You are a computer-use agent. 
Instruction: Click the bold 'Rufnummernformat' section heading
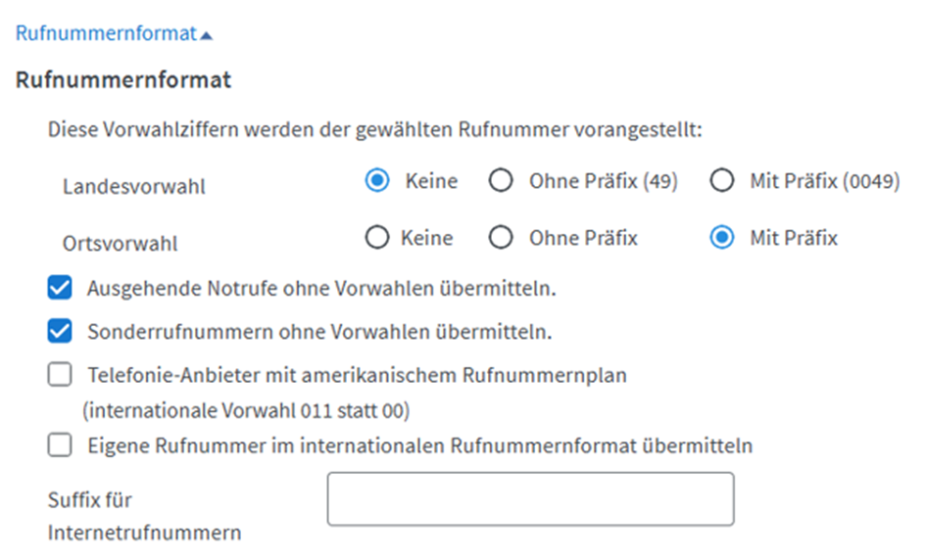tap(123, 80)
